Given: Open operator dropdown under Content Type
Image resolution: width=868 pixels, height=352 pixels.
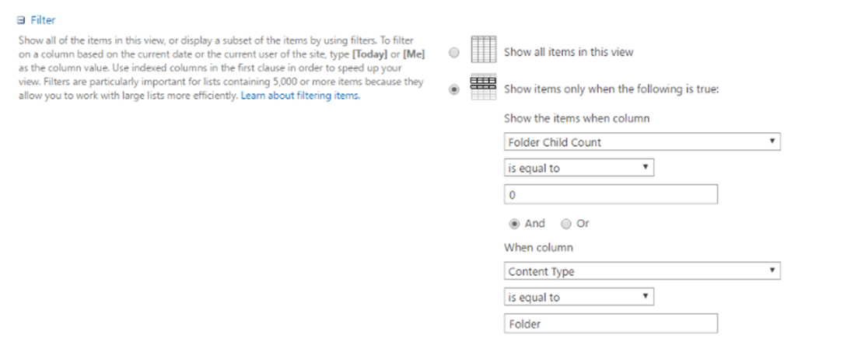Looking at the screenshot, I should pos(579,298).
